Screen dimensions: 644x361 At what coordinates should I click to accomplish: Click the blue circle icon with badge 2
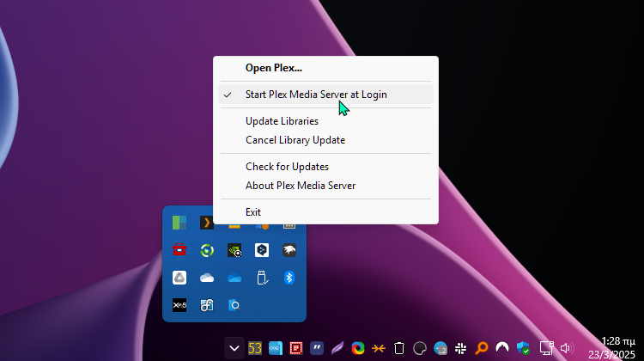coord(440,348)
